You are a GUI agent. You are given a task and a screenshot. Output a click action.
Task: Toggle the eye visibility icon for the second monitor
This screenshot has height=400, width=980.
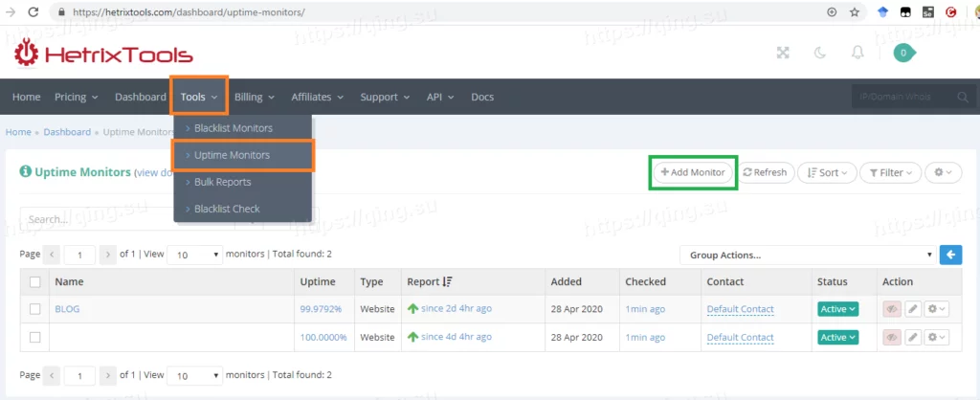tap(892, 337)
